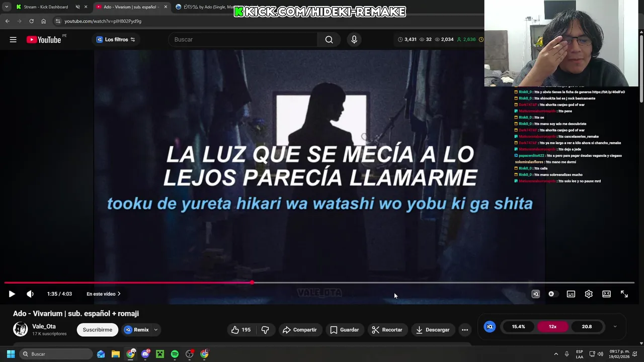
Task: Toggle subtitles with the captions icon
Action: [x=571, y=294]
